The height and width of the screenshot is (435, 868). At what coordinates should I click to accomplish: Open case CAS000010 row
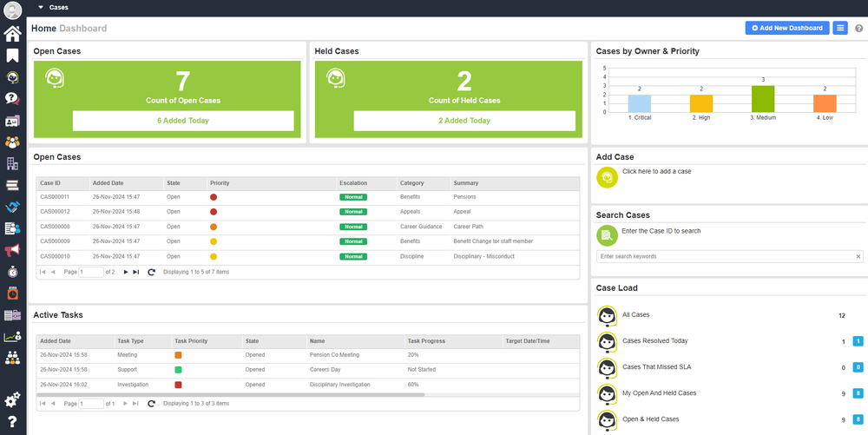pos(308,256)
